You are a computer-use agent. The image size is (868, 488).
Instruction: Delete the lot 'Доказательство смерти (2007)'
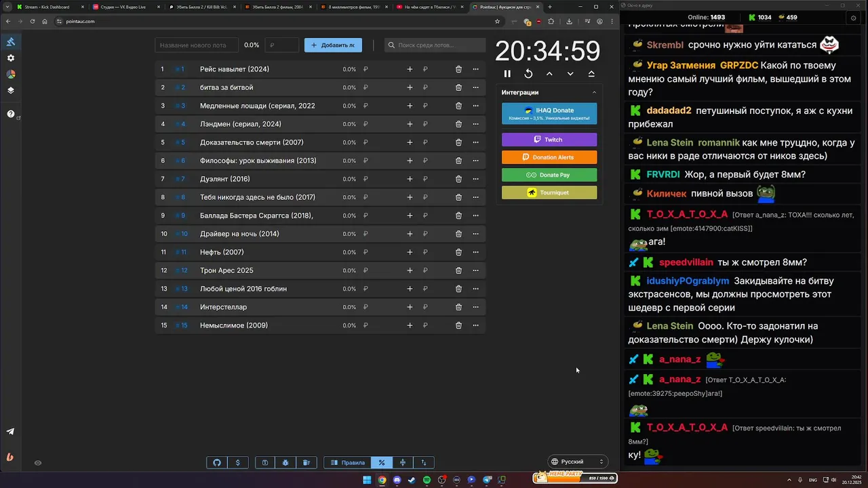[x=458, y=142]
